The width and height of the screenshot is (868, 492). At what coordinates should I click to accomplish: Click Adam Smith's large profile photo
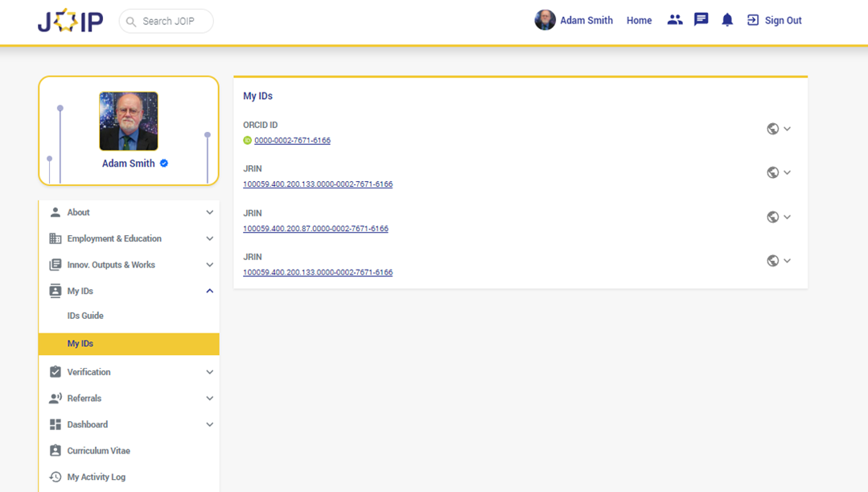click(x=129, y=121)
